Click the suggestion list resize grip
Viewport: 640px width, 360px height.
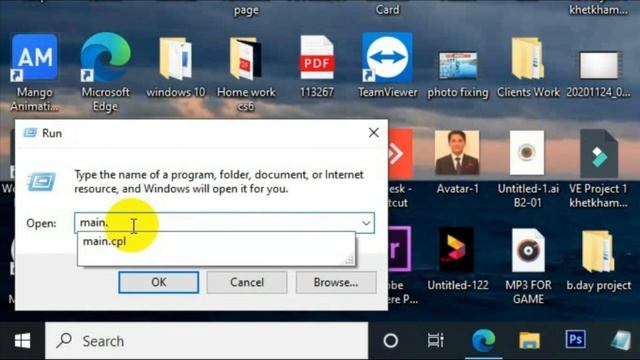(349, 260)
